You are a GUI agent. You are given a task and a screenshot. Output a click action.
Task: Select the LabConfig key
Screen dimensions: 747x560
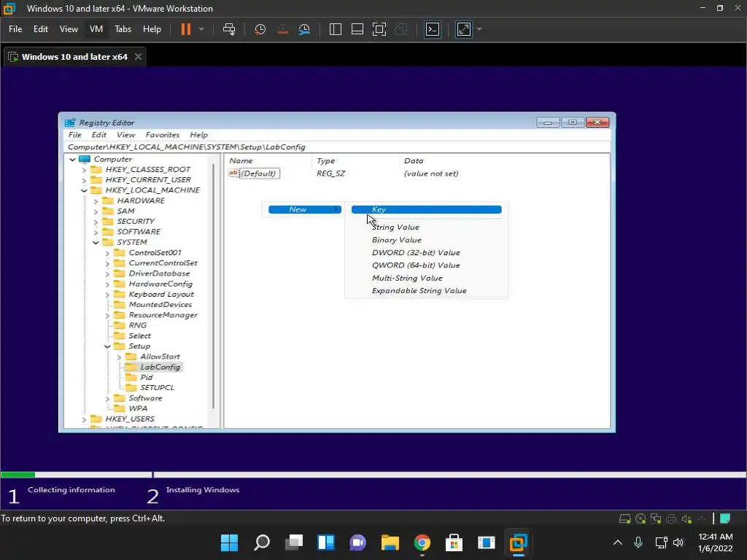pos(160,367)
